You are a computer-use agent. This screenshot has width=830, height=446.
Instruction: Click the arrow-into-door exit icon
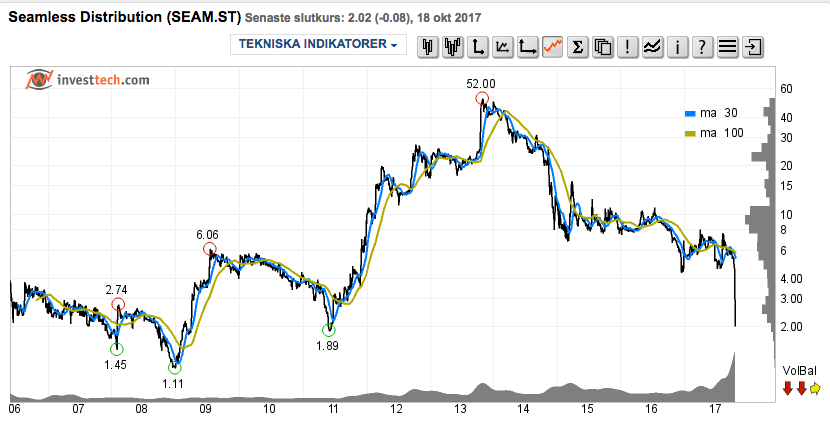753,47
